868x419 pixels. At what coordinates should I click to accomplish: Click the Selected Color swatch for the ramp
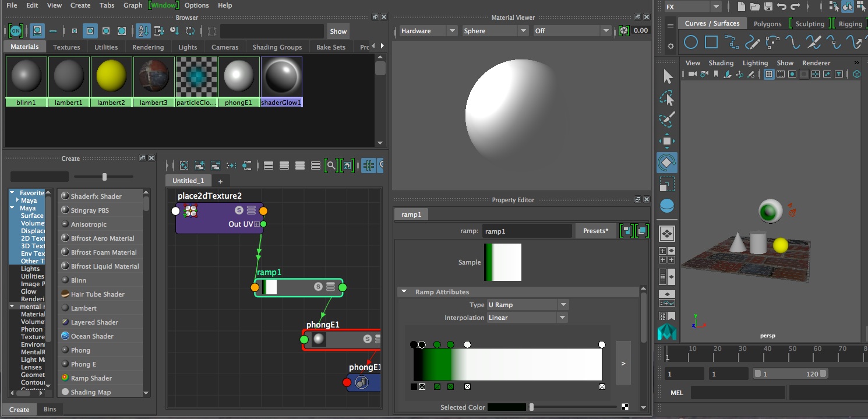pyautogui.click(x=506, y=407)
